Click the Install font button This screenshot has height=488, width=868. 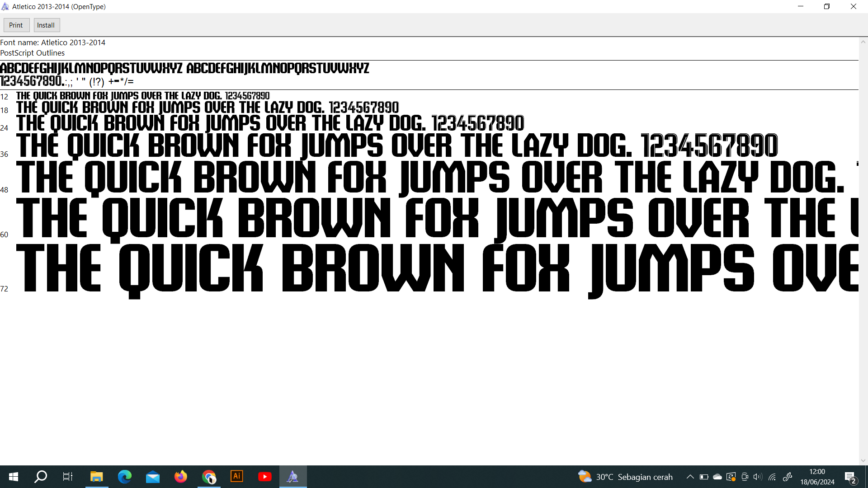coord(46,25)
